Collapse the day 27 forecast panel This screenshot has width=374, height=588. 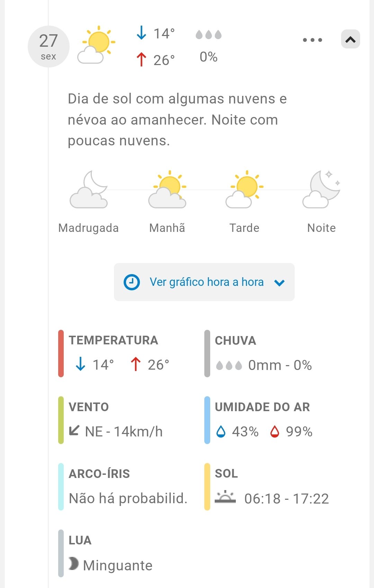click(350, 39)
